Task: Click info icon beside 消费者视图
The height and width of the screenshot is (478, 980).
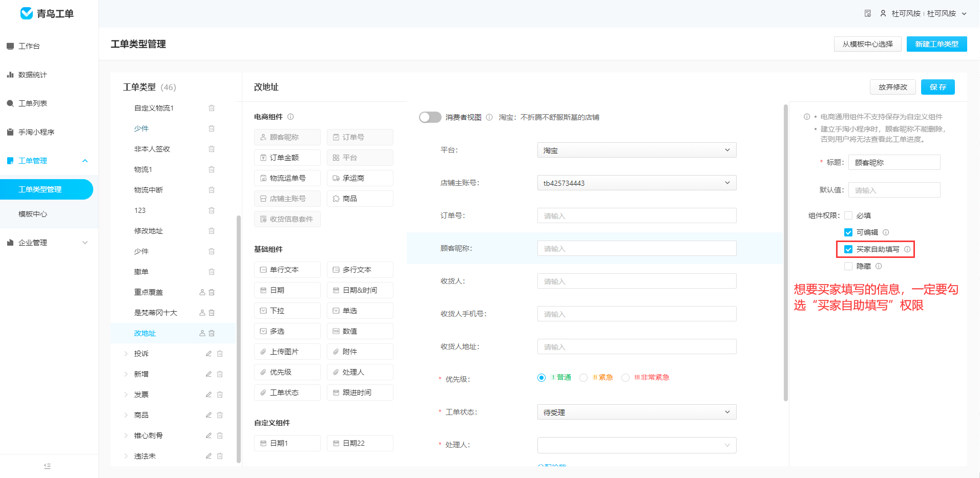Action: tap(489, 117)
